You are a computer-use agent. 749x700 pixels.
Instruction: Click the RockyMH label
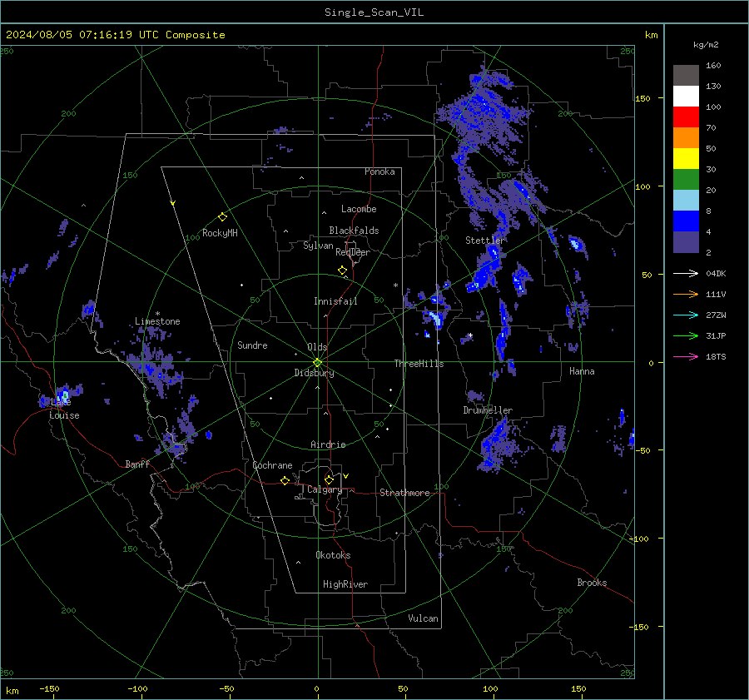pos(220,233)
